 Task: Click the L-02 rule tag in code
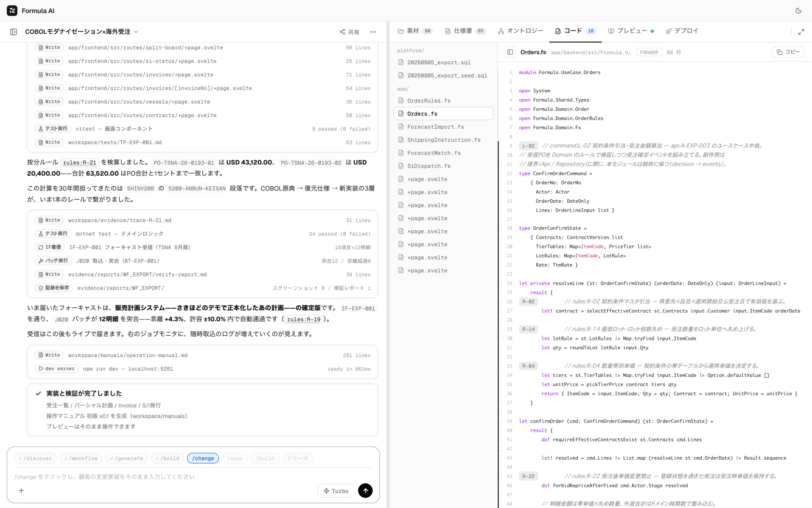click(528, 146)
